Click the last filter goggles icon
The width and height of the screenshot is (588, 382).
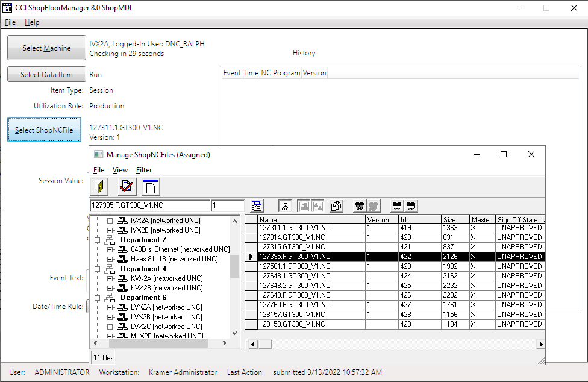coord(411,206)
